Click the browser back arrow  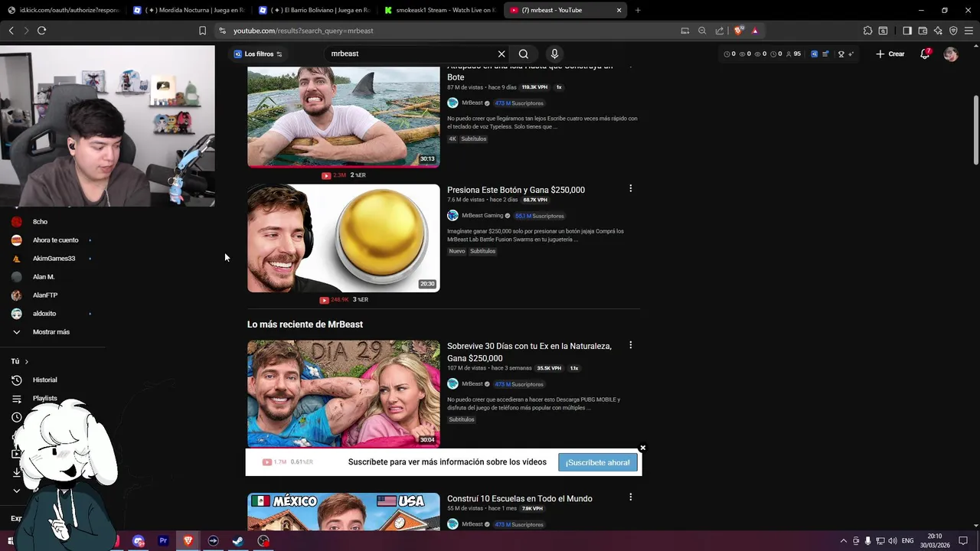pyautogui.click(x=11, y=31)
